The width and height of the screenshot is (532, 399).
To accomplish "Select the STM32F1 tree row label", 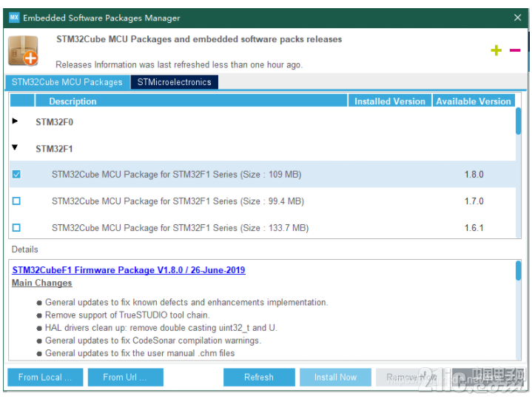I will tap(54, 149).
